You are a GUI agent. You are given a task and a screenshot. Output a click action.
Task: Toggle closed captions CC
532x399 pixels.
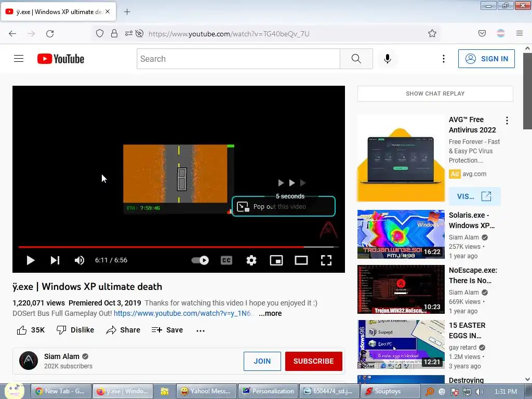click(227, 260)
